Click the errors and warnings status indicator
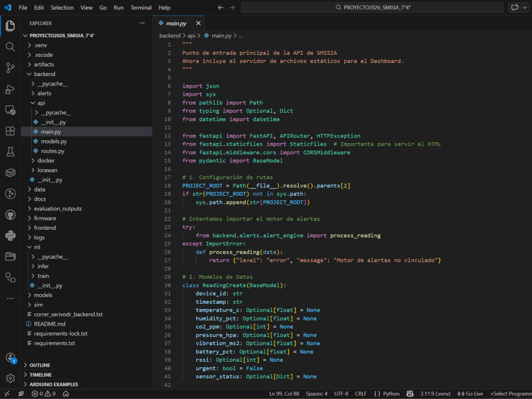Viewport: 532px width, 399px height. click(44, 394)
